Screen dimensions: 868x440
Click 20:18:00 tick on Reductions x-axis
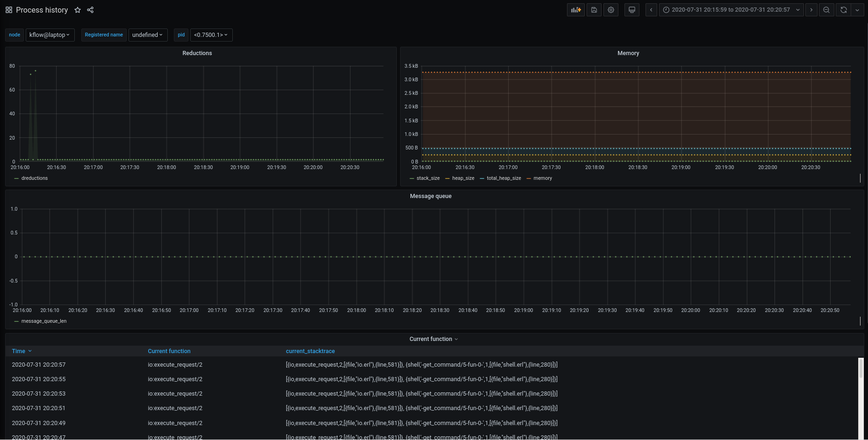point(166,167)
